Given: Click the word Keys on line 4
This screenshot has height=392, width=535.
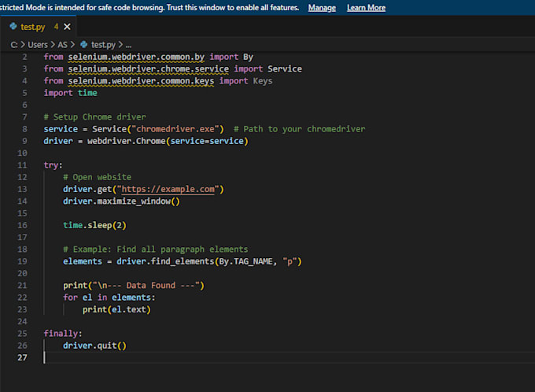Looking at the screenshot, I should (263, 81).
